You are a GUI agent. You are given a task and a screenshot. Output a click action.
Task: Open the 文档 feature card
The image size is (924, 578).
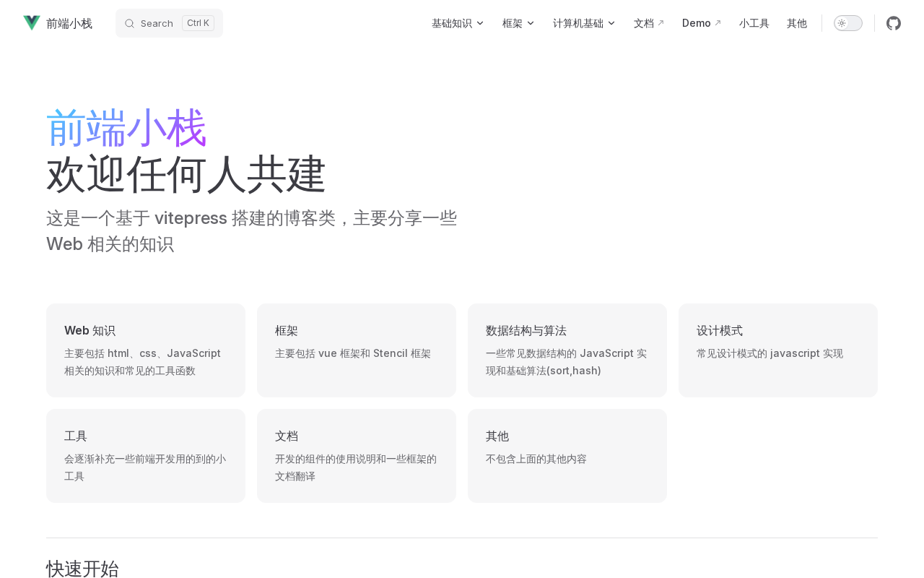[357, 456]
